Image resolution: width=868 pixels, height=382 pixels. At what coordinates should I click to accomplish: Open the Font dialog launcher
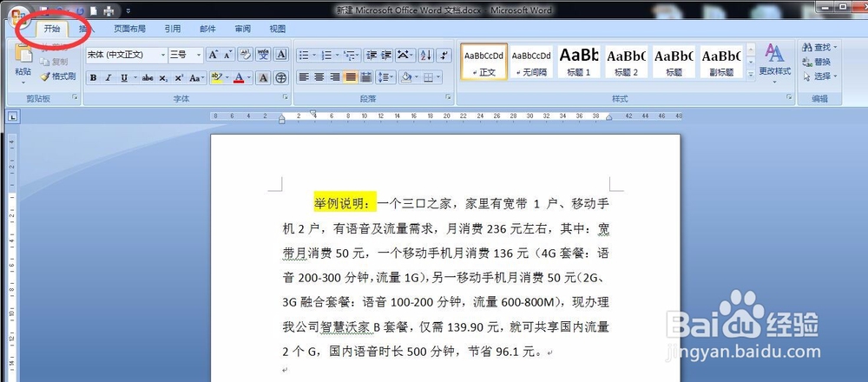tap(286, 97)
